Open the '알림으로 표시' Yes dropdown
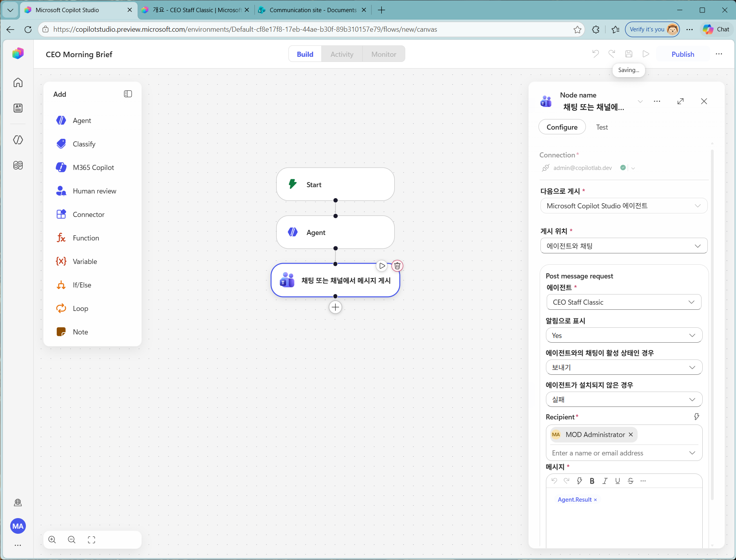The image size is (736, 560). (x=624, y=335)
